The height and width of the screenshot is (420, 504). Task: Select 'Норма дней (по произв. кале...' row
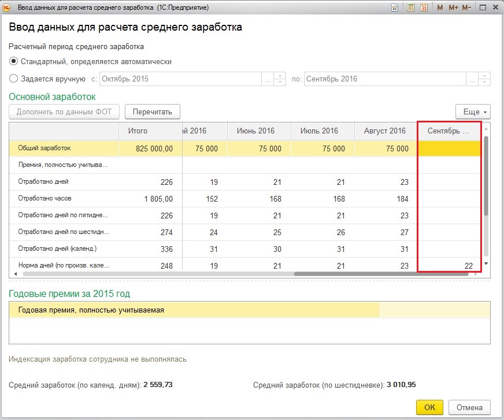tap(64, 265)
